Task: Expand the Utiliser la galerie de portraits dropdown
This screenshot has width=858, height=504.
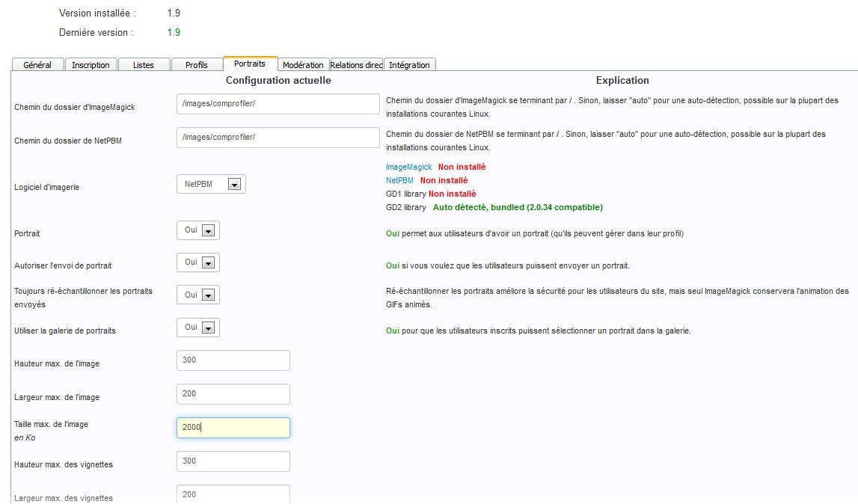Action: [x=198, y=327]
